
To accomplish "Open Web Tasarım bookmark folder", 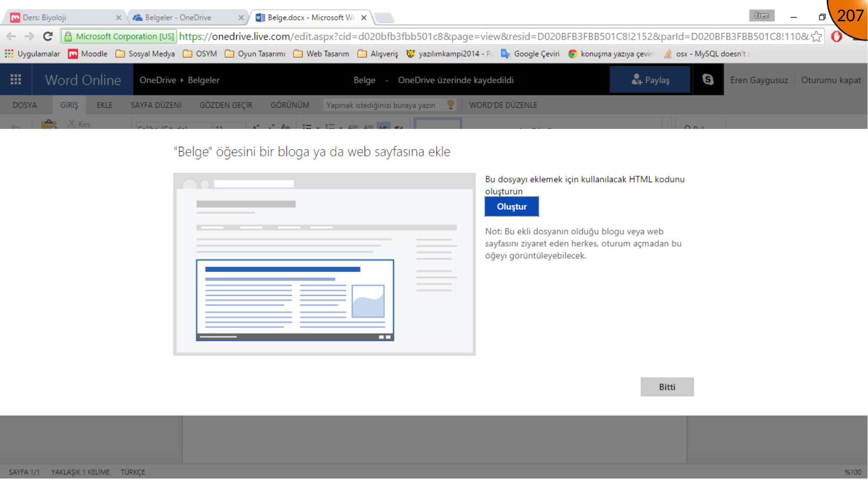I will coord(321,54).
